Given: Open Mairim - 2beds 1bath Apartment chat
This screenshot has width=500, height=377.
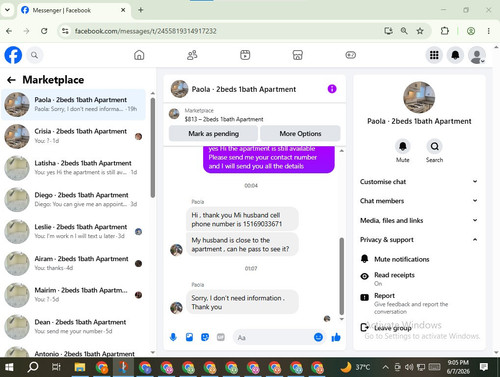Looking at the screenshot, I should click(x=73, y=295).
